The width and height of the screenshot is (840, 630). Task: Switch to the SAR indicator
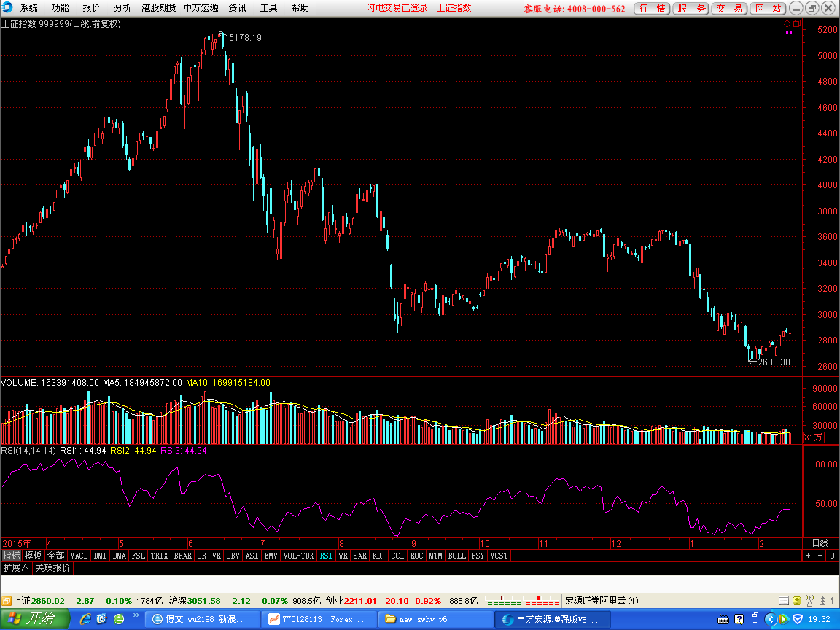tap(360, 556)
